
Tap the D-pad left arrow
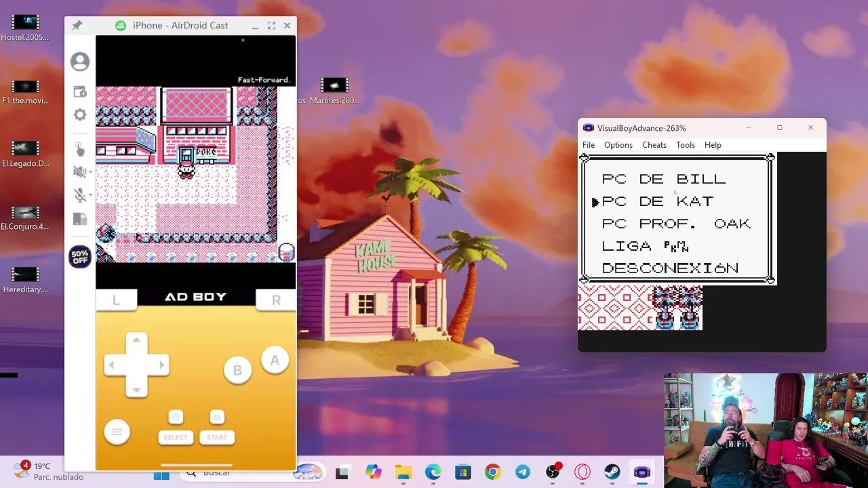(113, 365)
